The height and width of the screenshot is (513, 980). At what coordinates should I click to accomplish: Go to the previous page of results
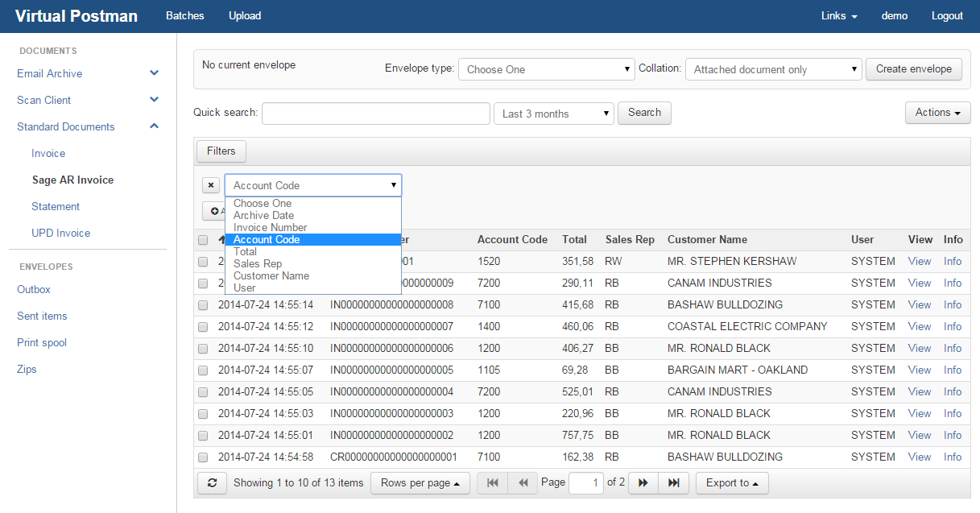[523, 483]
